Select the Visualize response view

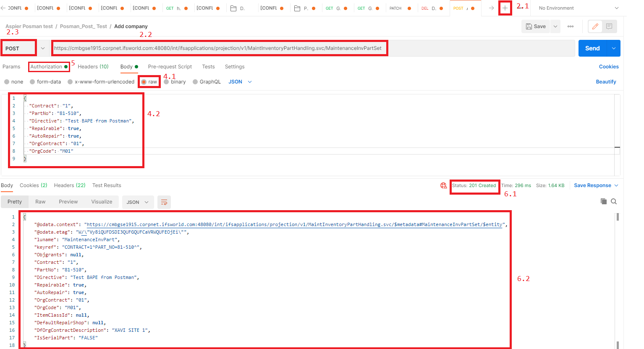coord(102,202)
